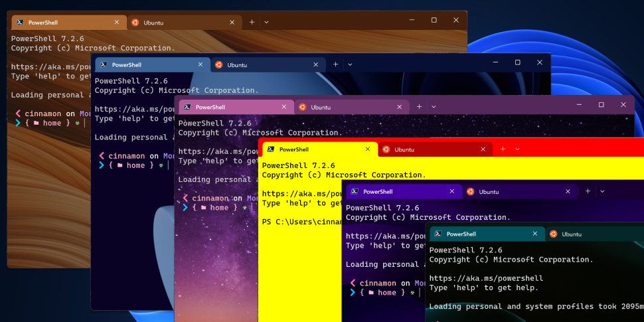Minimize the brown terminal window
644x322 pixels.
[412, 20]
